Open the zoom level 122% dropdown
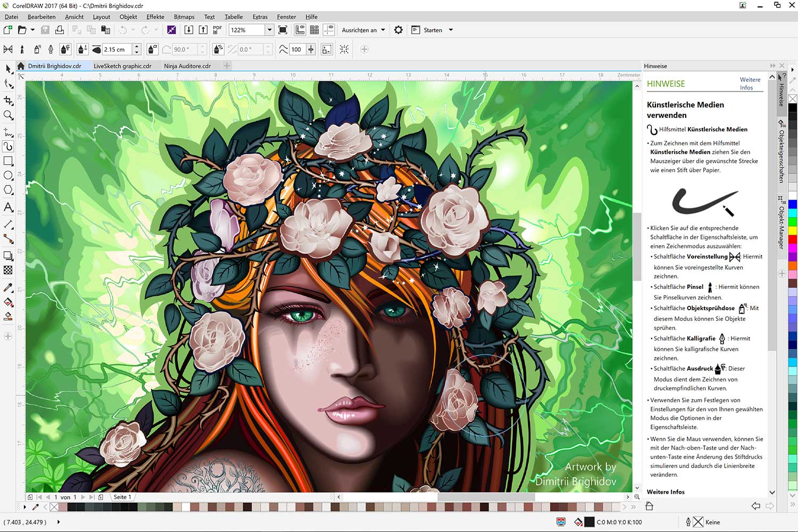Image resolution: width=798 pixels, height=532 pixels. 270,30
